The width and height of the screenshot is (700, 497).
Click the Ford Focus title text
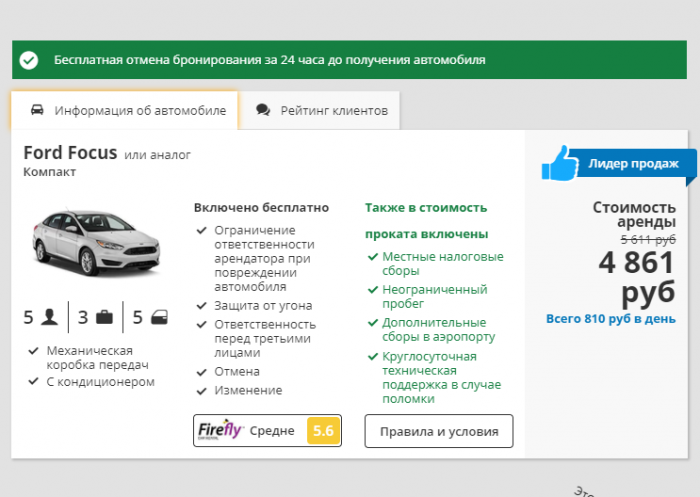pyautogui.click(x=70, y=153)
